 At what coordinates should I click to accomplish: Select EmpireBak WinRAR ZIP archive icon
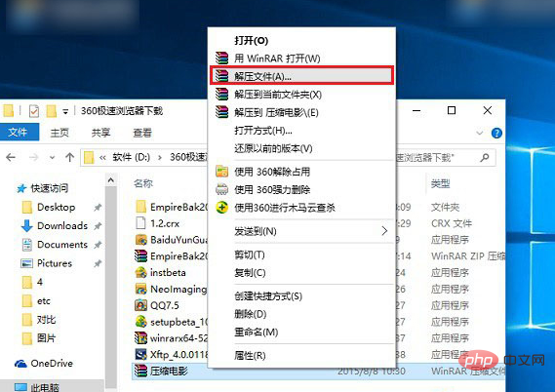coord(140,256)
